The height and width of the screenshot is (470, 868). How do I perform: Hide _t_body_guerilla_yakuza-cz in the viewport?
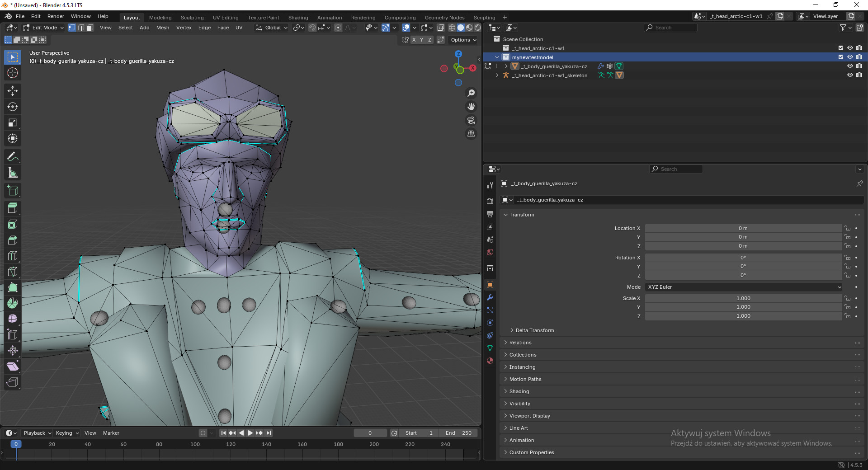(850, 66)
